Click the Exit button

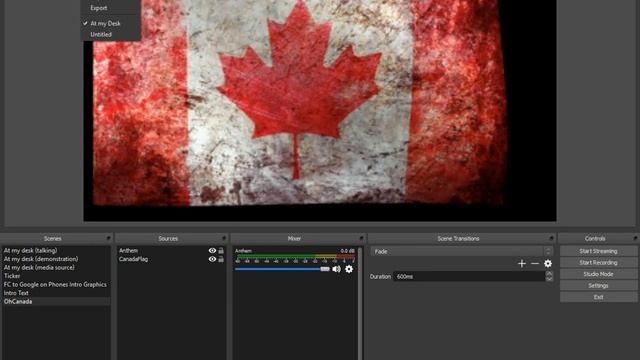(x=598, y=297)
